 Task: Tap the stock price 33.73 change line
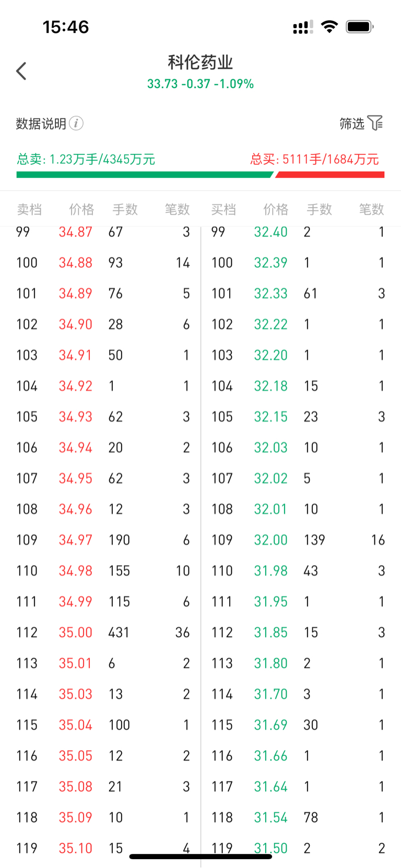(x=200, y=84)
